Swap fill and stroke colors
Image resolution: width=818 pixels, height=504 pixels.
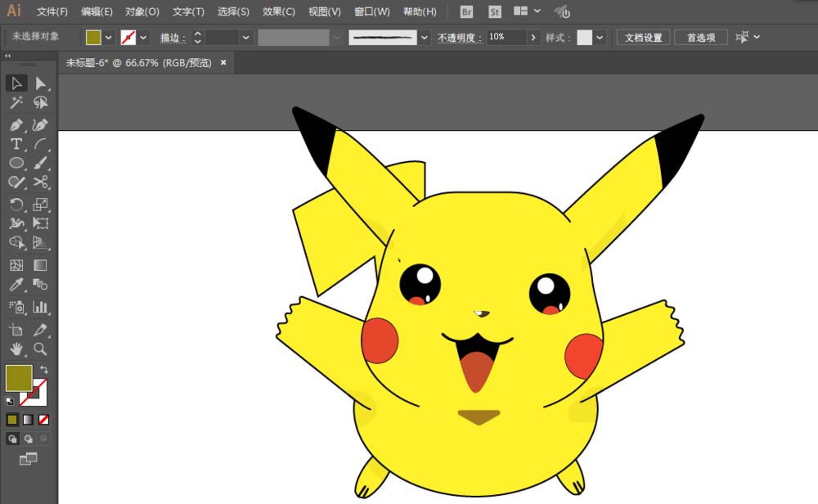43,370
